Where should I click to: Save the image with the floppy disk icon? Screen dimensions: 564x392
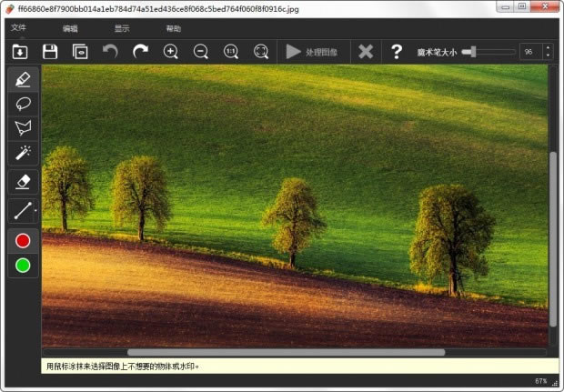50,52
